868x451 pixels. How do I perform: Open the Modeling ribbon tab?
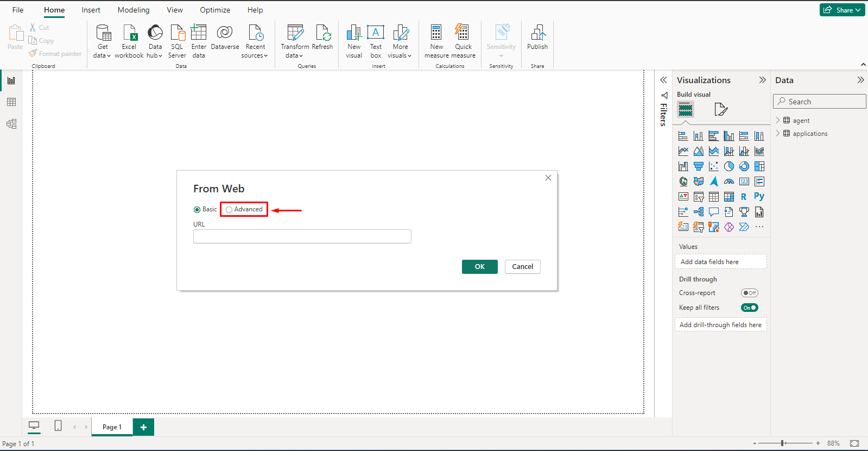pyautogui.click(x=134, y=10)
